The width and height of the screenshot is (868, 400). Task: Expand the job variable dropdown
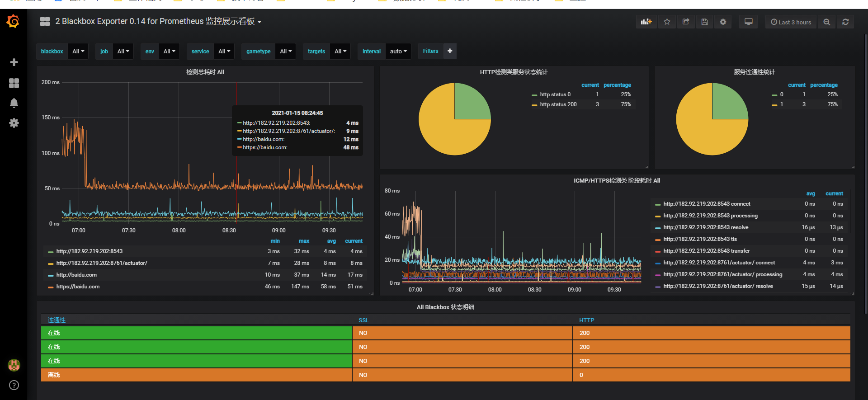point(123,52)
